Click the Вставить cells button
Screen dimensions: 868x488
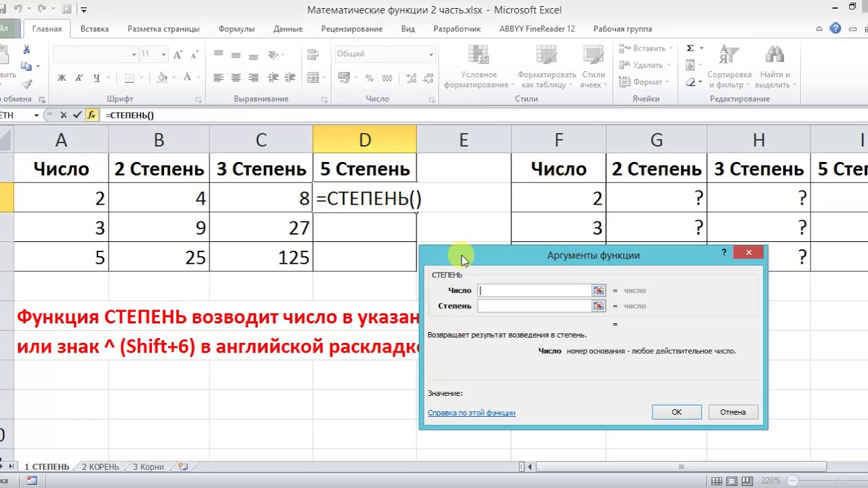tap(646, 49)
